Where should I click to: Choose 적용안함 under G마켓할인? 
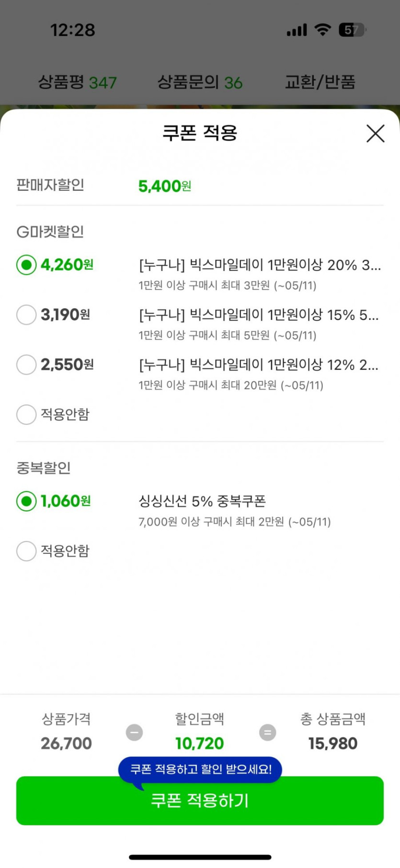coord(26,414)
